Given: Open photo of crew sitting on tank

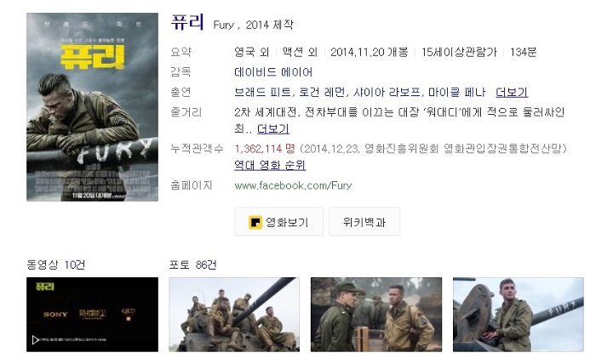Looking at the screenshot, I should click(x=234, y=315).
